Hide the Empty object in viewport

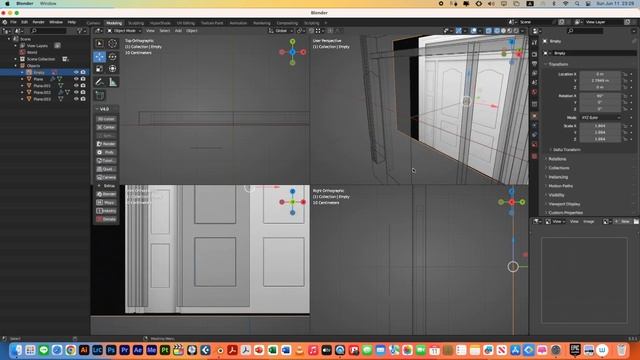click(x=76, y=72)
